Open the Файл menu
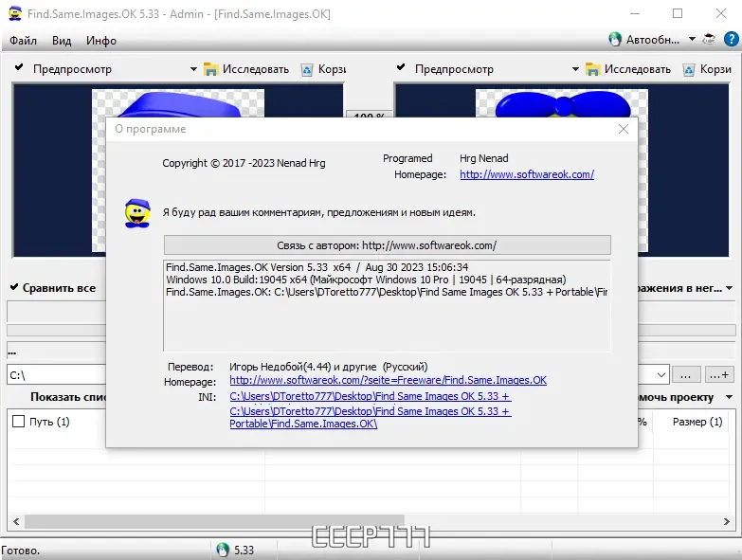Screen dimensions: 742x560 point(23,41)
